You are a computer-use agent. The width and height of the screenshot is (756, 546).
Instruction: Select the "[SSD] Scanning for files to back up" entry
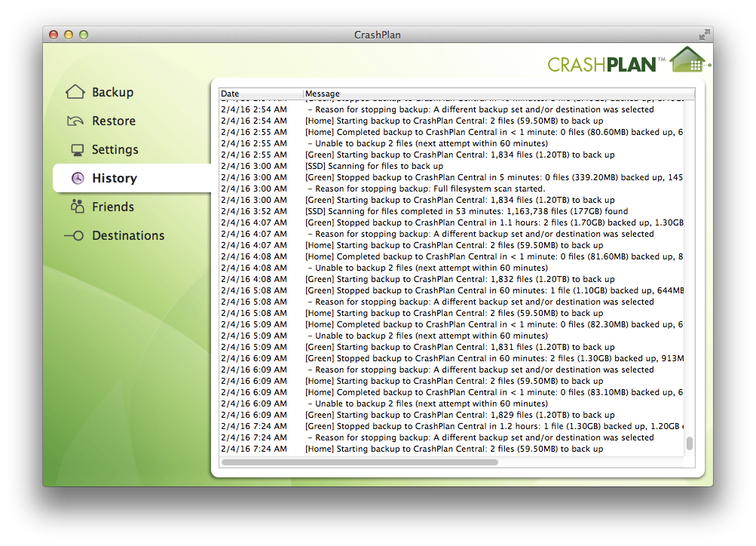coord(451,166)
